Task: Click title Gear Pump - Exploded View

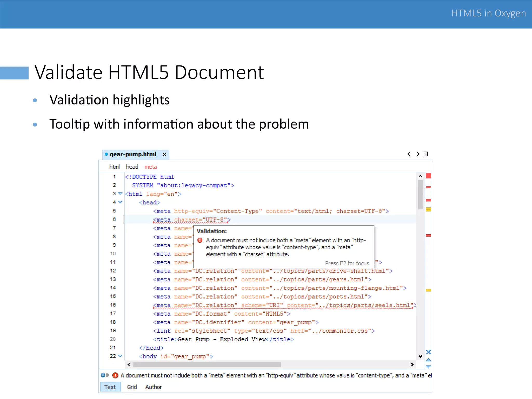Action: coord(223,340)
